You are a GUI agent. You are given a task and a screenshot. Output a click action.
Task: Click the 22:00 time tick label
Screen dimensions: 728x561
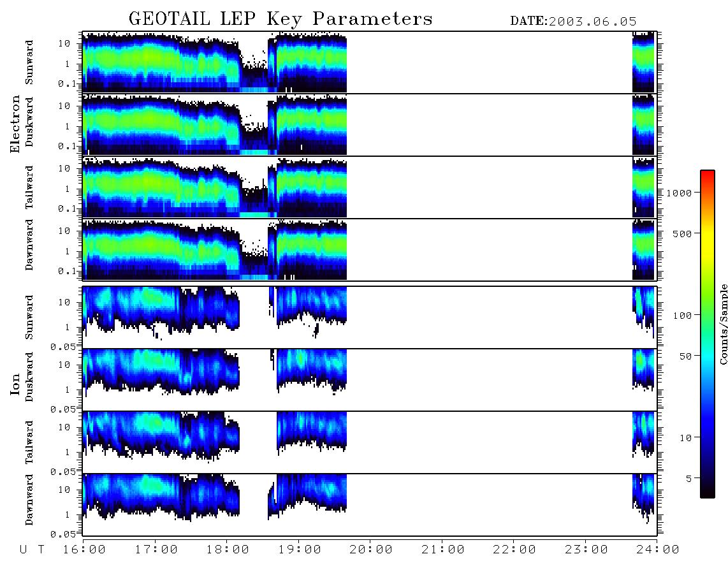tap(514, 550)
